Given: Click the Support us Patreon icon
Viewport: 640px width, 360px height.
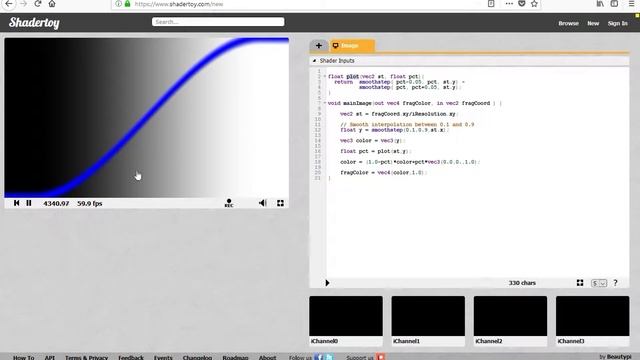Looking at the screenshot, I should point(380,357).
